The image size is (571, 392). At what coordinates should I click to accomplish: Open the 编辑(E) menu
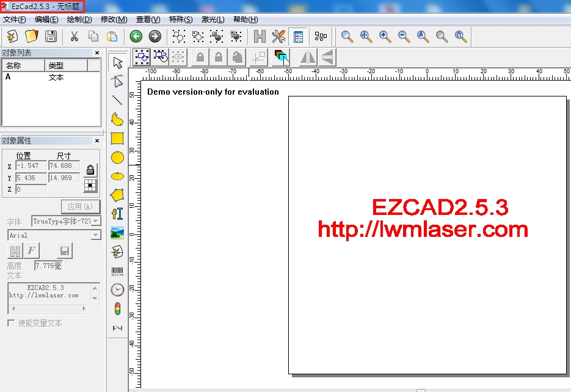pyautogui.click(x=46, y=20)
